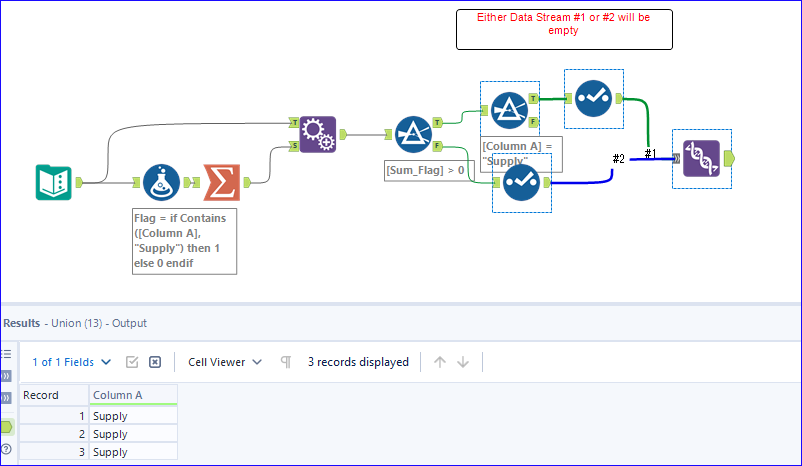Click the record number 1 cell
802x466 pixels.
tap(54, 416)
